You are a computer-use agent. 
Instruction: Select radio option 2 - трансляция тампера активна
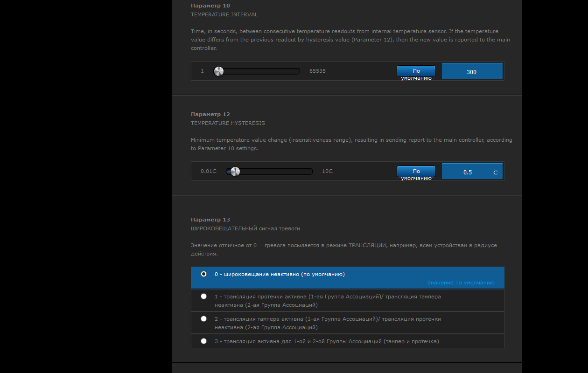click(x=203, y=318)
